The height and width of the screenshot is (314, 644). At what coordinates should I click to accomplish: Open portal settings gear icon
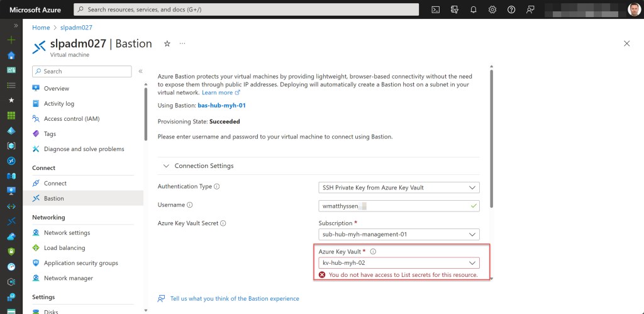(x=492, y=9)
